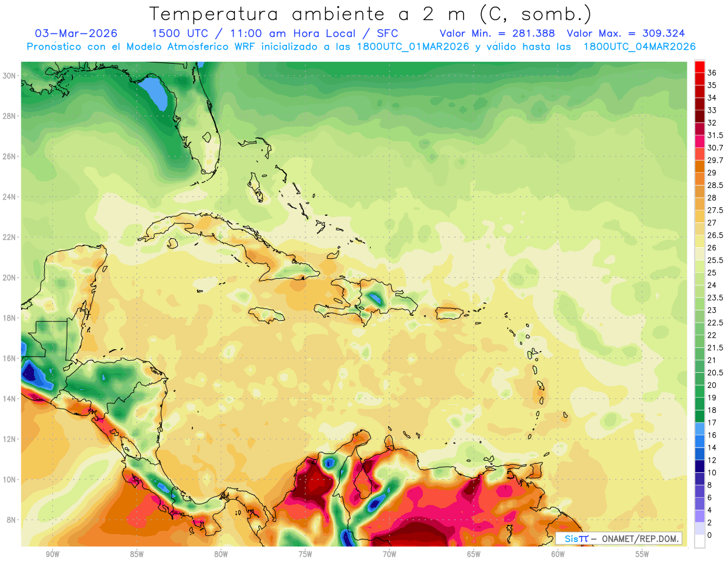Click the legend value '17'
This screenshot has width=728, height=562.
pos(712,423)
